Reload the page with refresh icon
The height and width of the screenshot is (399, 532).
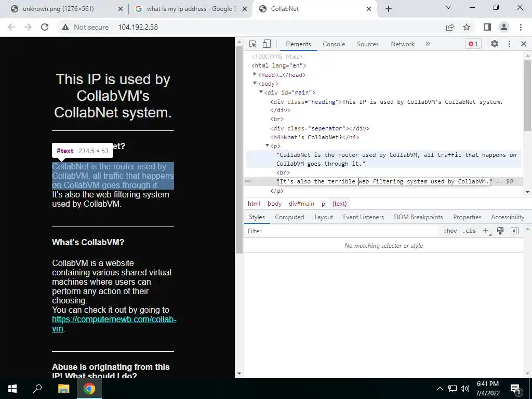pyautogui.click(x=45, y=27)
